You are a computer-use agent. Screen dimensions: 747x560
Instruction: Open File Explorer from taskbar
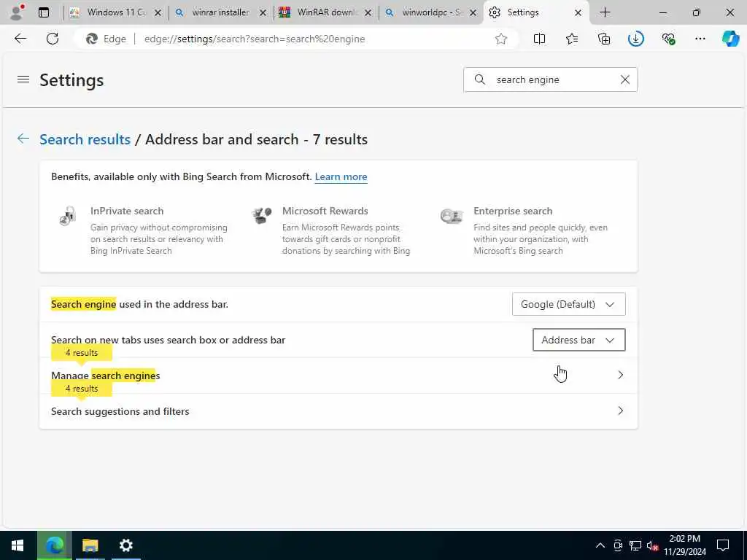90,545
